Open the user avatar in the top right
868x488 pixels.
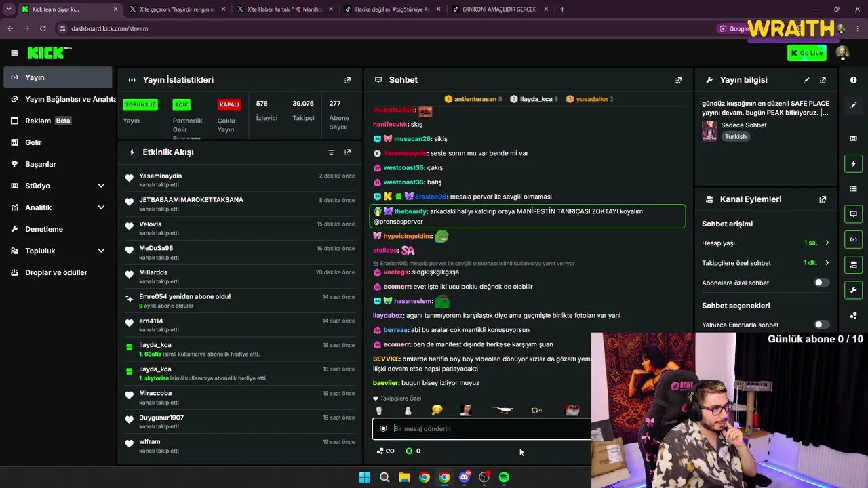coord(842,53)
